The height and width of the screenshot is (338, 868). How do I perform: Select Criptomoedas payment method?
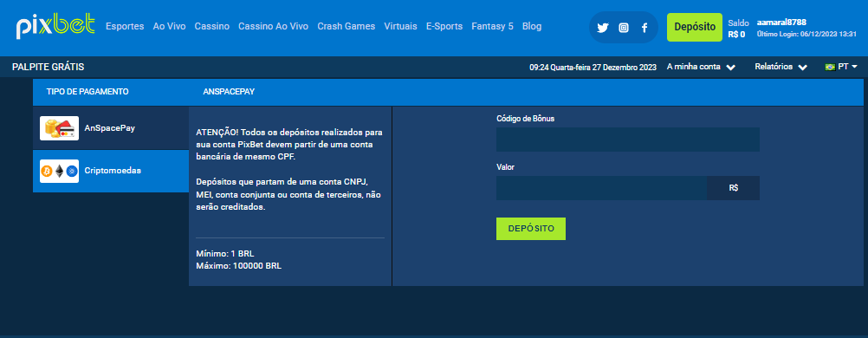coord(111,172)
